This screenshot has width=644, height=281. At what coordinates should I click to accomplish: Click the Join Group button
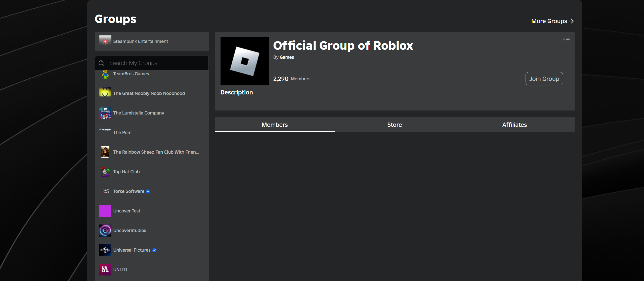pos(544,79)
